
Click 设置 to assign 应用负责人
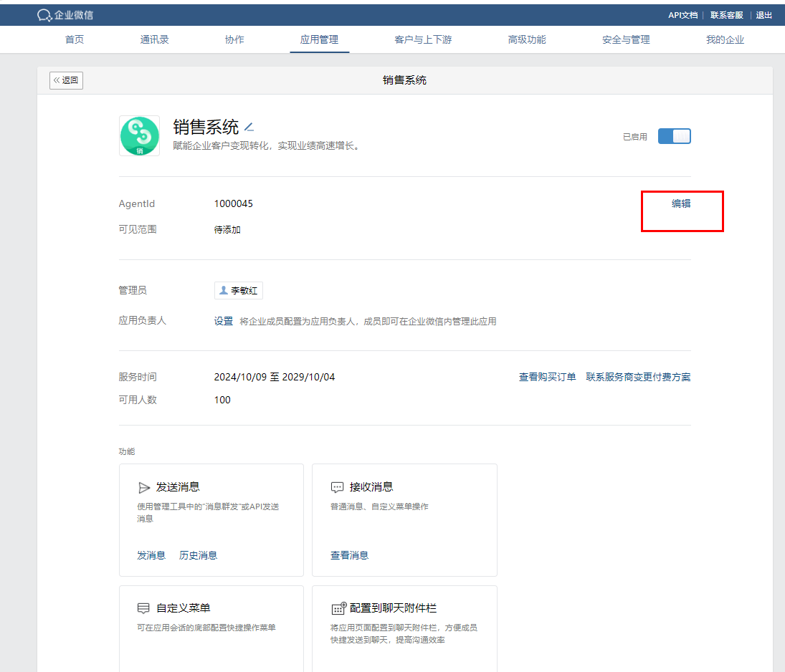pos(224,321)
